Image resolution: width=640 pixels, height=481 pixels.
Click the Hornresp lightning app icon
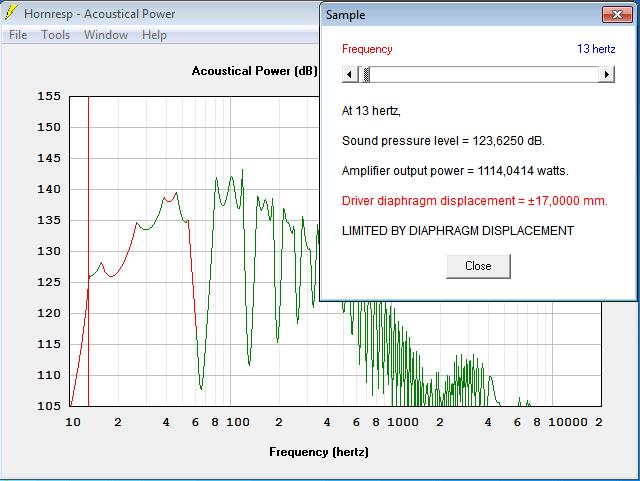(x=11, y=13)
